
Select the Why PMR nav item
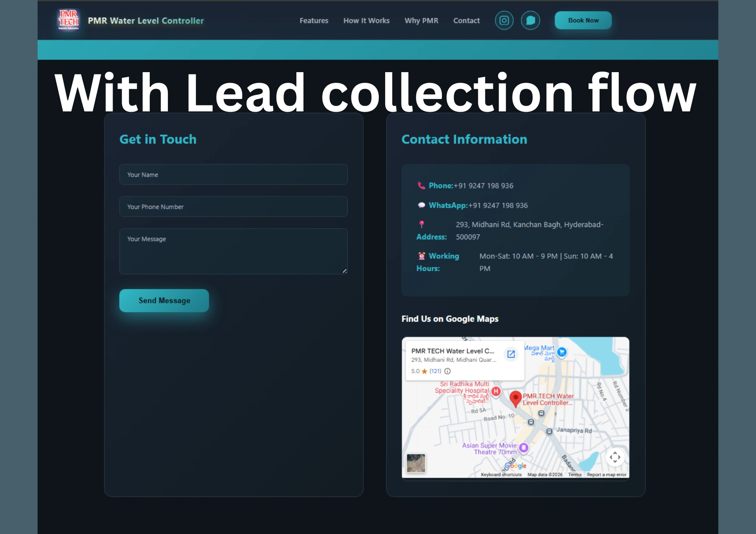tap(421, 20)
